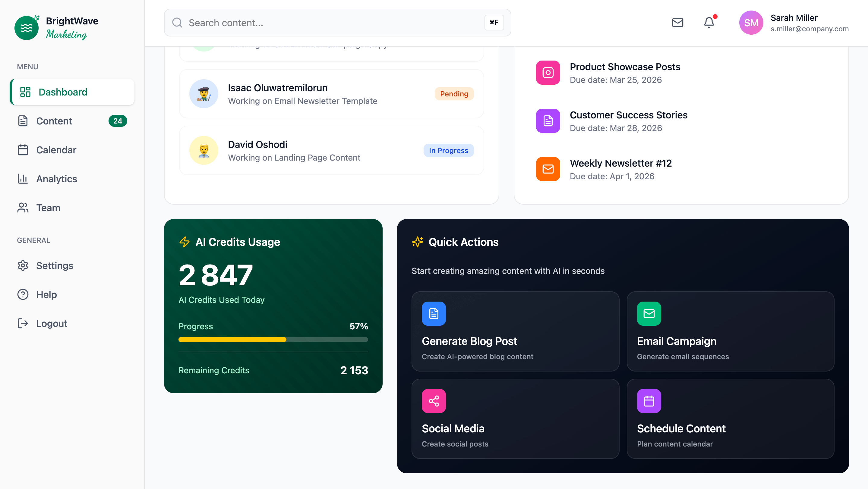The width and height of the screenshot is (868, 489).
Task: Click the orange envelope icon for Weekly Newsletter
Action: tap(548, 169)
